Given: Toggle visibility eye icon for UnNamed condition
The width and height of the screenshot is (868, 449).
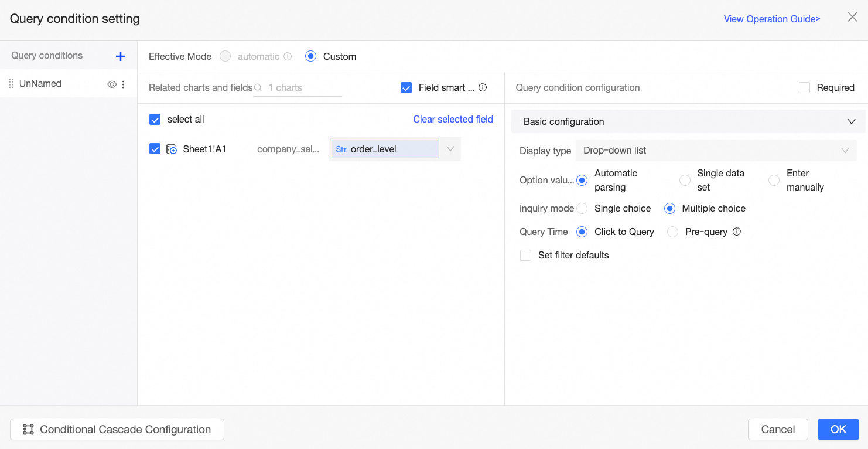Looking at the screenshot, I should click(112, 84).
